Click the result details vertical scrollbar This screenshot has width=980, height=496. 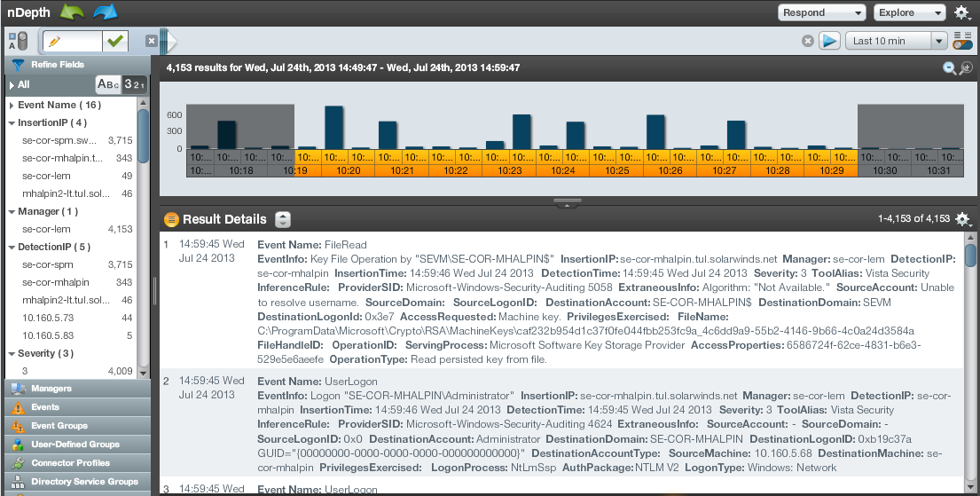pyautogui.click(x=970, y=256)
